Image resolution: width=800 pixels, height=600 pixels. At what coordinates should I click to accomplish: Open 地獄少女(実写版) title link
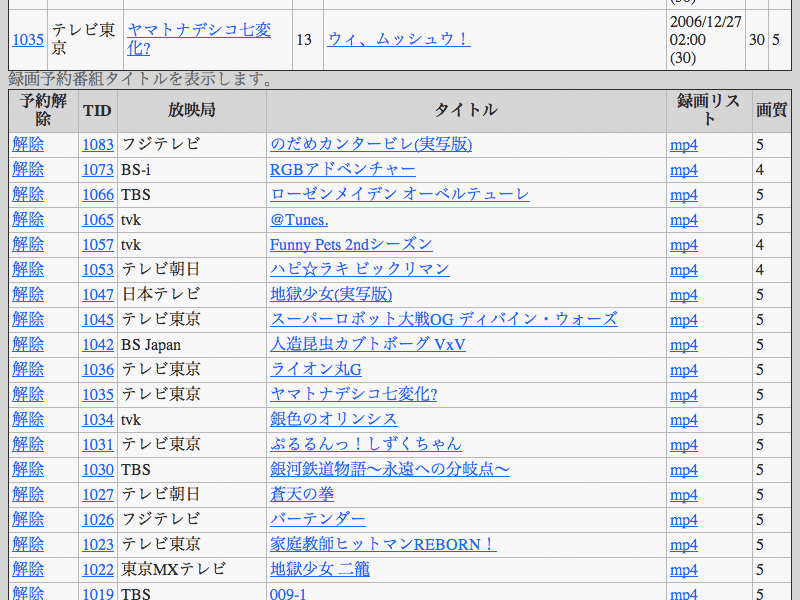(331, 295)
